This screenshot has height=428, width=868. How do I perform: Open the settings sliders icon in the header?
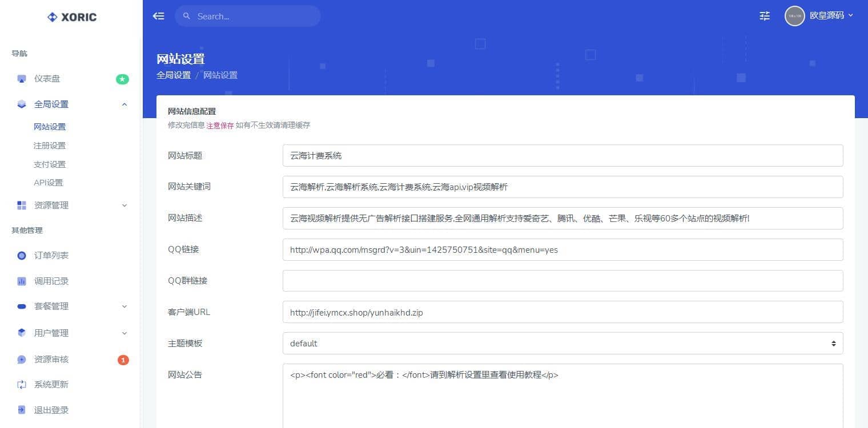click(x=765, y=16)
